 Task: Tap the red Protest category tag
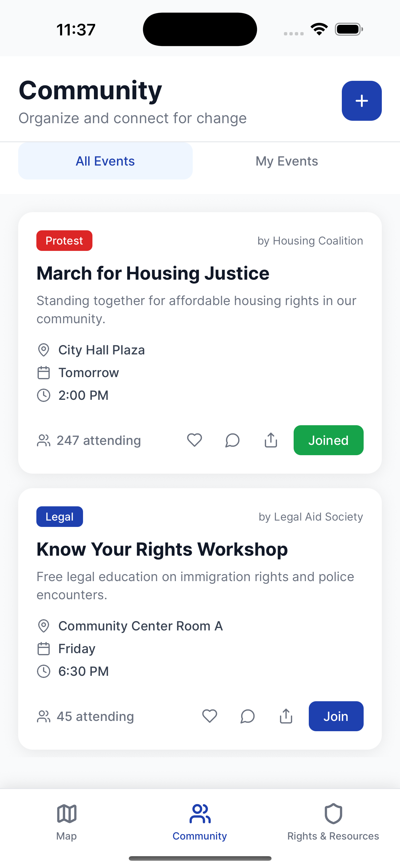point(64,241)
